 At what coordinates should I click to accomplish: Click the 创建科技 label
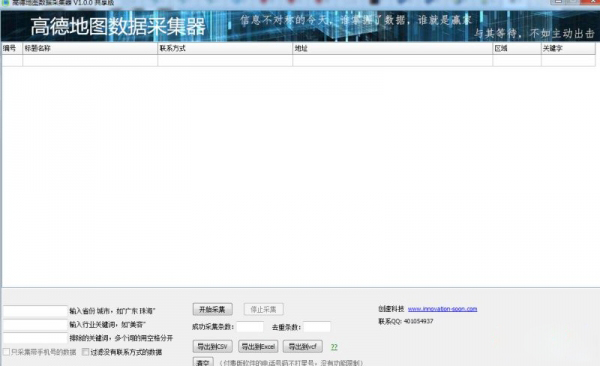coord(391,309)
